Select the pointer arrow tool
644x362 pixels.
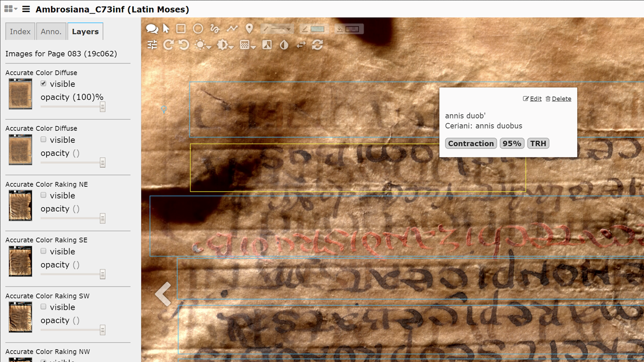[166, 29]
